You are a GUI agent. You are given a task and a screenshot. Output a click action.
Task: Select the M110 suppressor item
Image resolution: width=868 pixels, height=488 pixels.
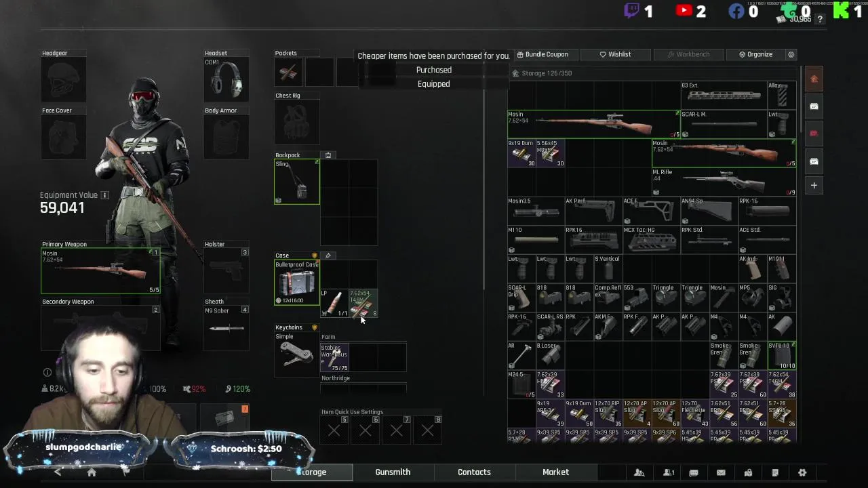[536, 240]
